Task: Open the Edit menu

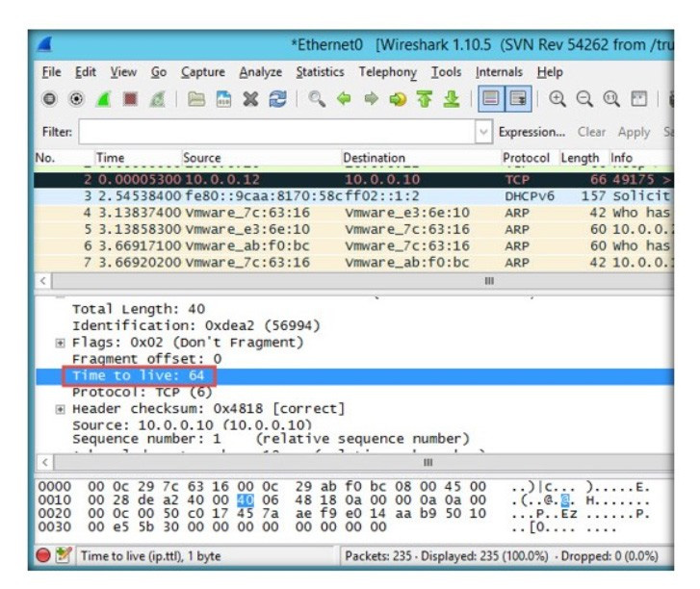Action: point(86,72)
